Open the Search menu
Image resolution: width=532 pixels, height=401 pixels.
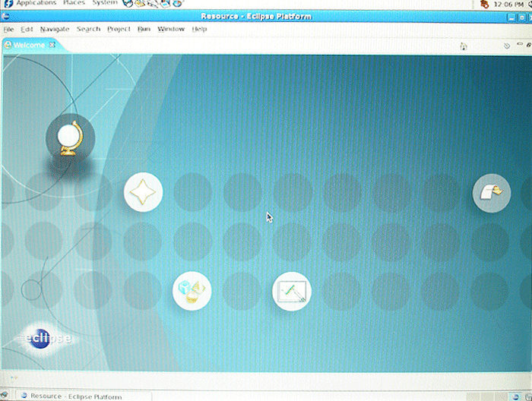click(88, 29)
